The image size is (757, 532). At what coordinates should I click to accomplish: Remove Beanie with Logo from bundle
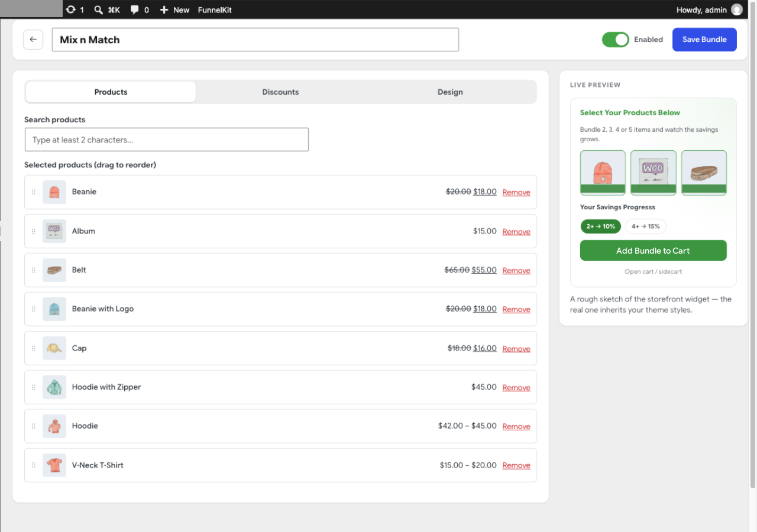516,310
